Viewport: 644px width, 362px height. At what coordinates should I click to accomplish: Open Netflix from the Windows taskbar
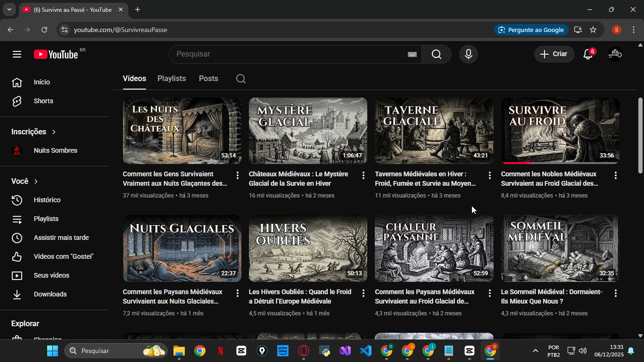[221, 351]
